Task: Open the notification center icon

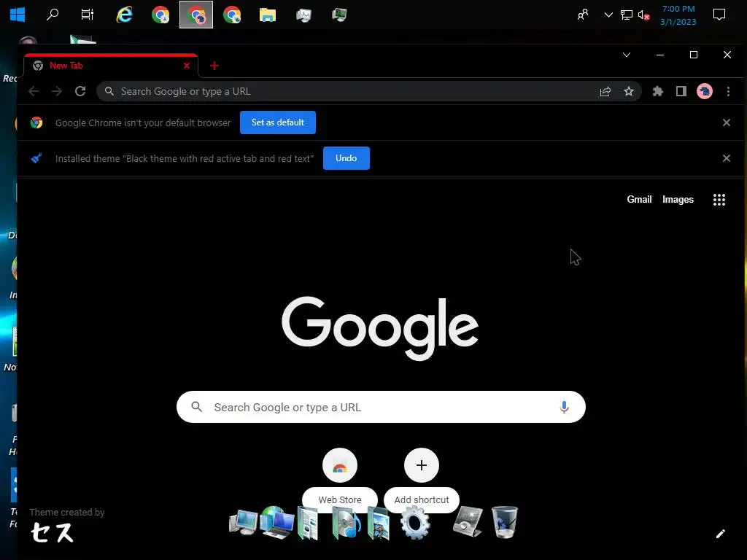Action: [x=719, y=15]
